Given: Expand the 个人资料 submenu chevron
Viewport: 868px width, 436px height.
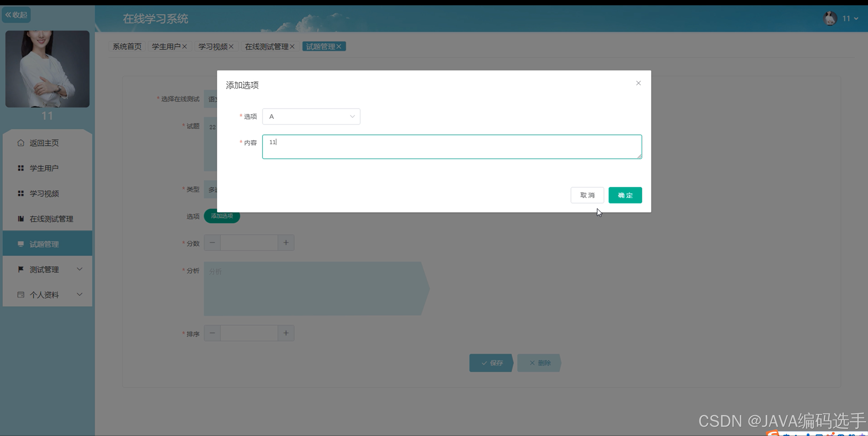Looking at the screenshot, I should click(80, 294).
